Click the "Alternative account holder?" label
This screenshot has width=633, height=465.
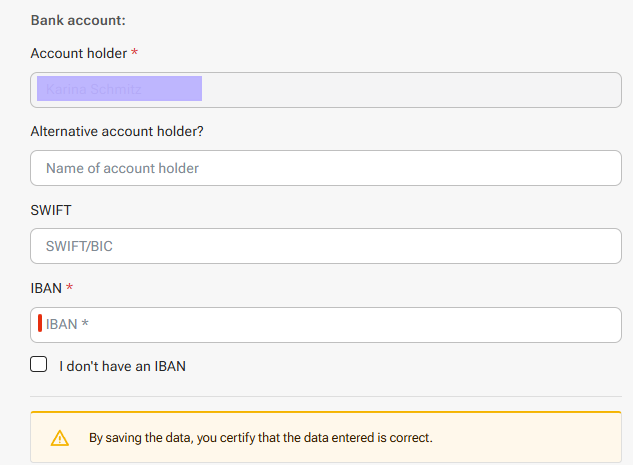coord(117,131)
